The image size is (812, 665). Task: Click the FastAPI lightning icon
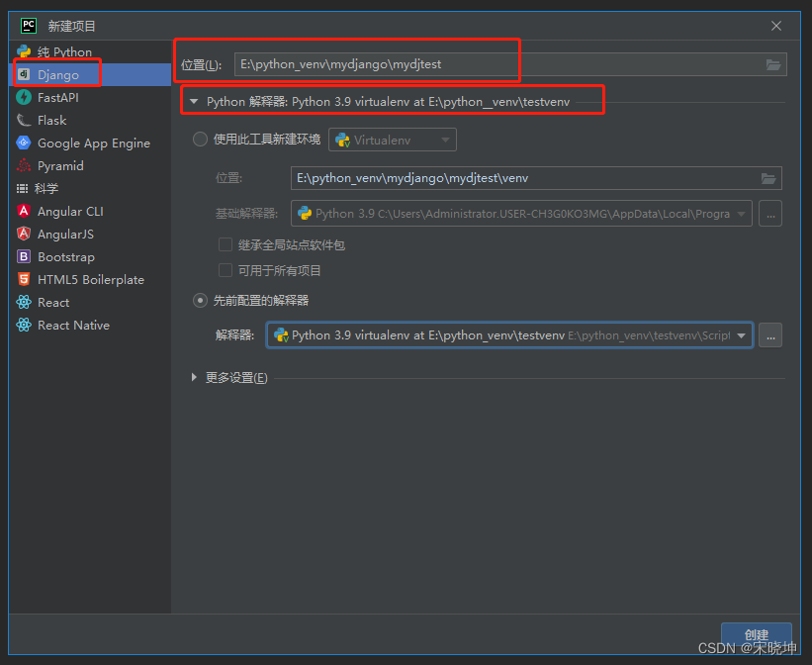[24, 97]
